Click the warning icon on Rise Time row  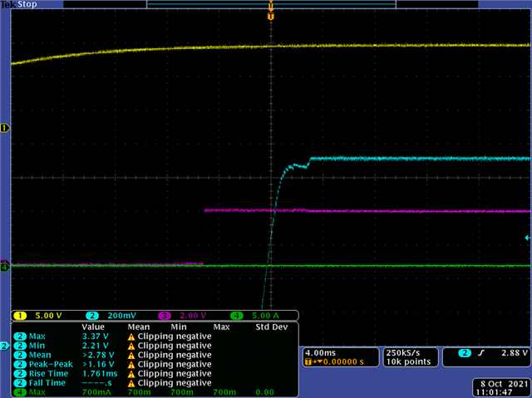click(x=131, y=374)
